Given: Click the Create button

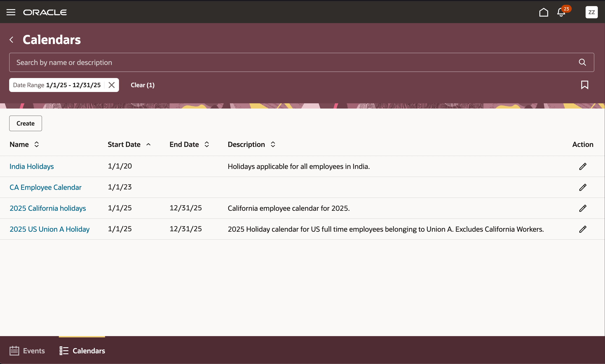Looking at the screenshot, I should [x=25, y=123].
